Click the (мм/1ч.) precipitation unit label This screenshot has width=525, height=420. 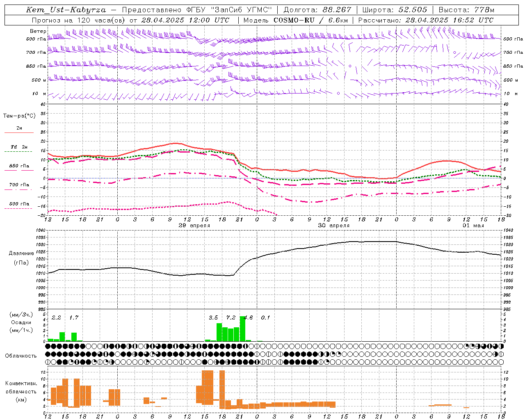(x=21, y=330)
